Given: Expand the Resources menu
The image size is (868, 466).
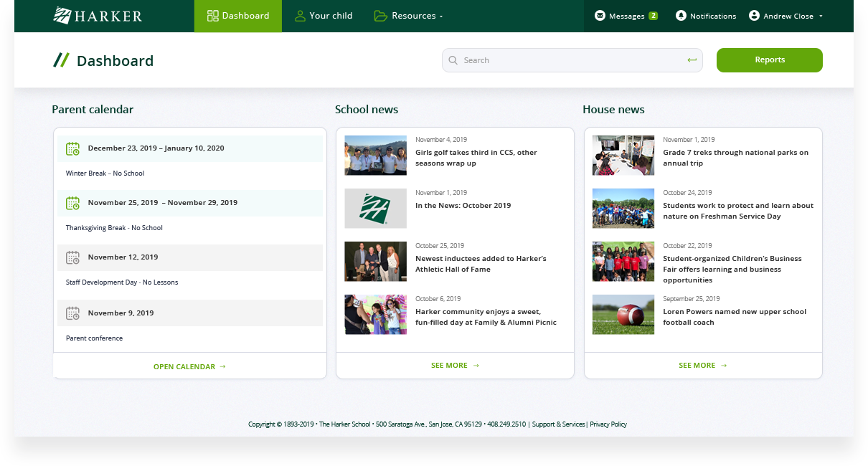Looking at the screenshot, I should (x=408, y=16).
